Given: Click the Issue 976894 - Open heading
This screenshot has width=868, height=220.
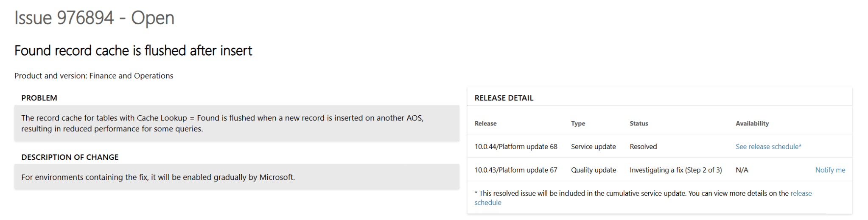Looking at the screenshot, I should (x=94, y=18).
